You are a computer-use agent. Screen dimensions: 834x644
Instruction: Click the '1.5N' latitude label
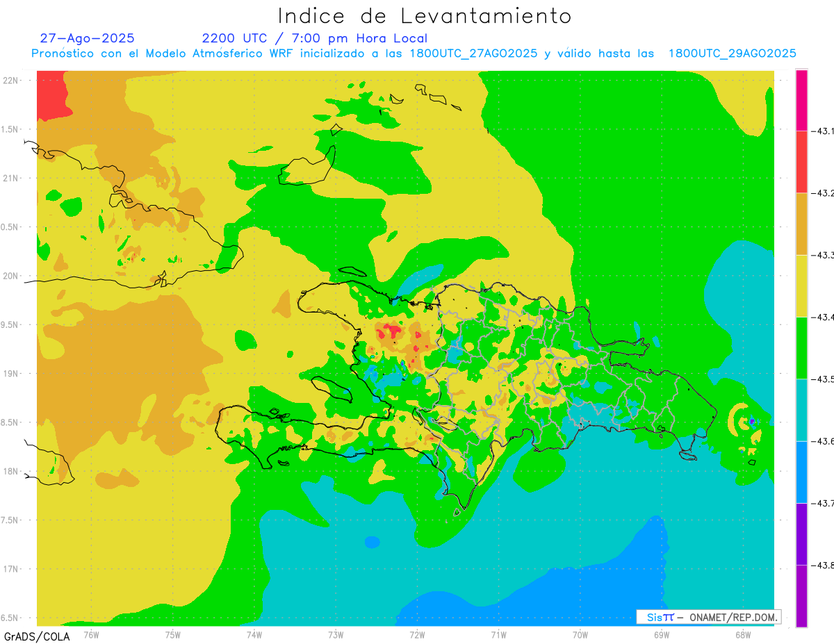click(x=10, y=129)
